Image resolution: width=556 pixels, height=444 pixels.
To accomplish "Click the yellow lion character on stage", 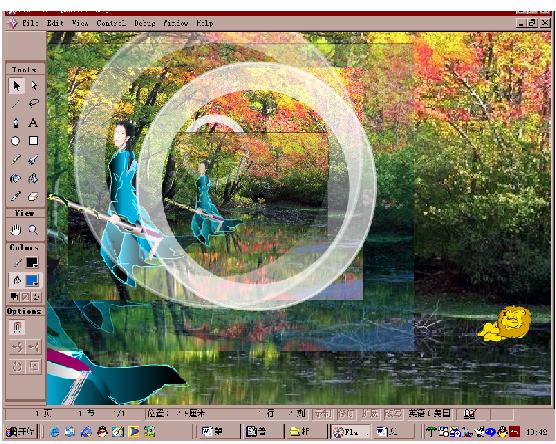I will 505,324.
